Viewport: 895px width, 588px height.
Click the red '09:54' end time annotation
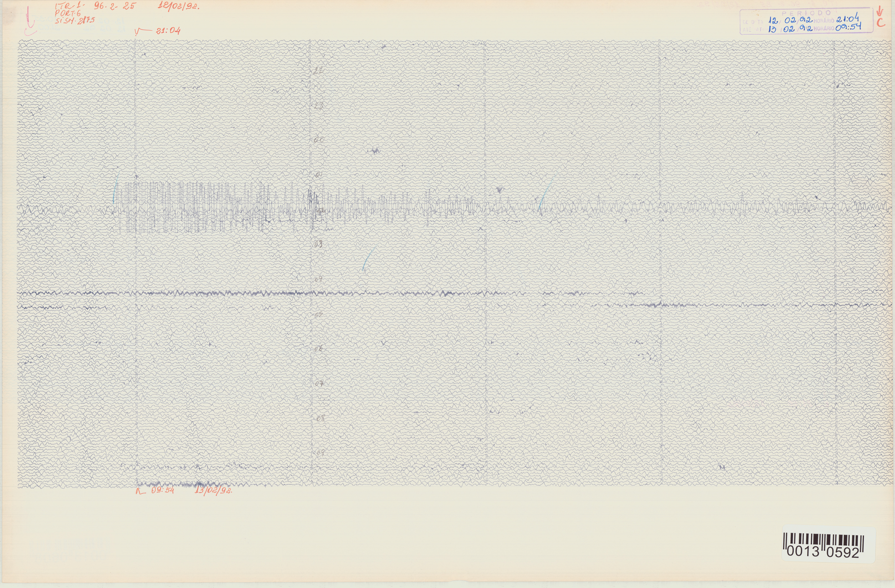click(x=163, y=490)
